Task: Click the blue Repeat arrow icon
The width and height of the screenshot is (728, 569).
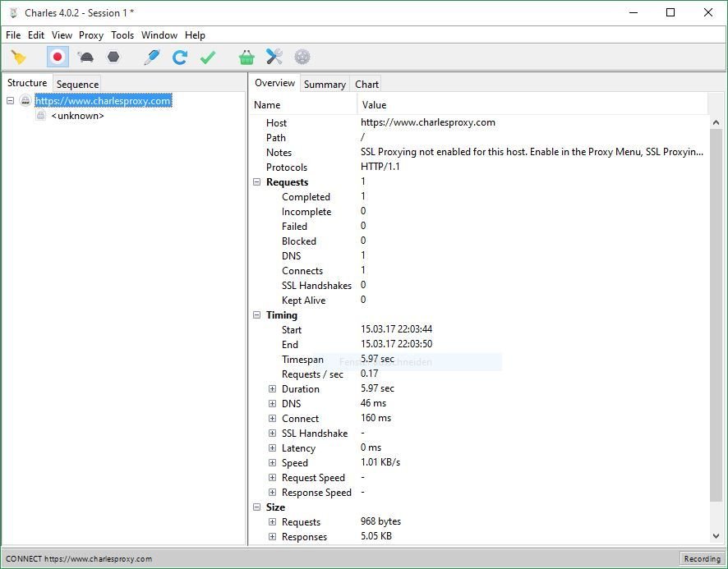Action: click(x=179, y=57)
